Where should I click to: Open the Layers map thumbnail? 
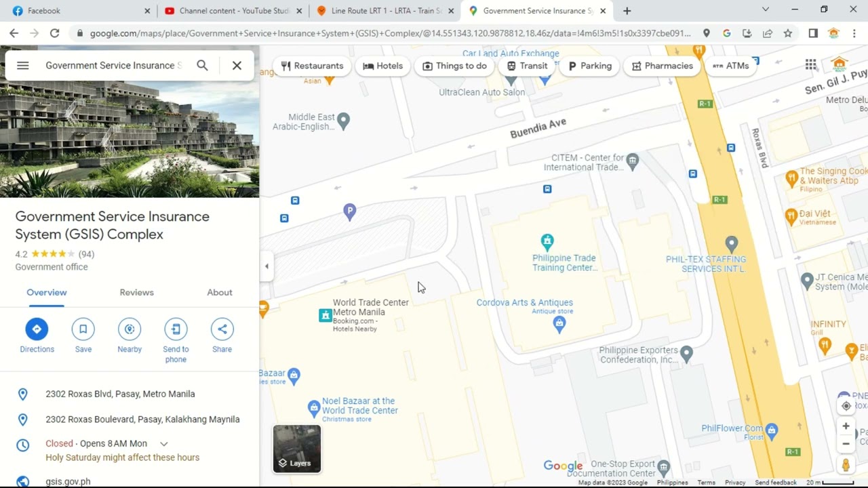click(297, 449)
